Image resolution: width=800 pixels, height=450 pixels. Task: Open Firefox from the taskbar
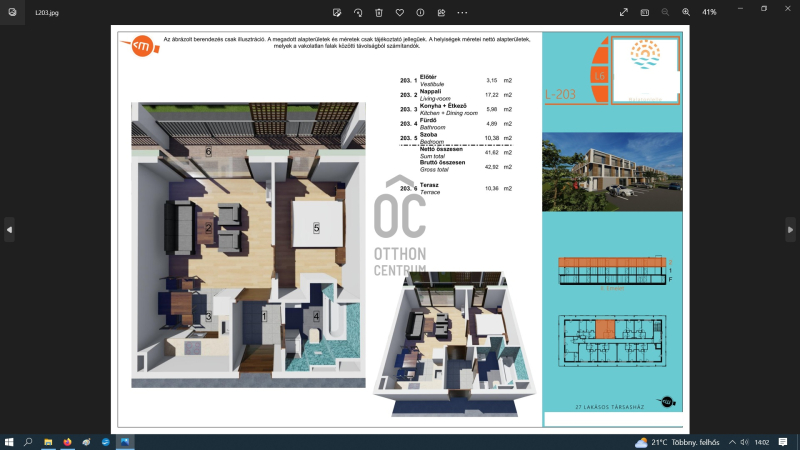coord(68,441)
